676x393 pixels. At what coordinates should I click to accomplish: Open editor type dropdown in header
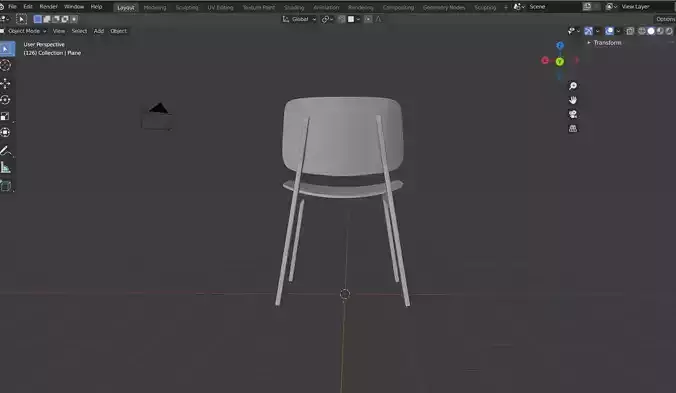click(5, 19)
